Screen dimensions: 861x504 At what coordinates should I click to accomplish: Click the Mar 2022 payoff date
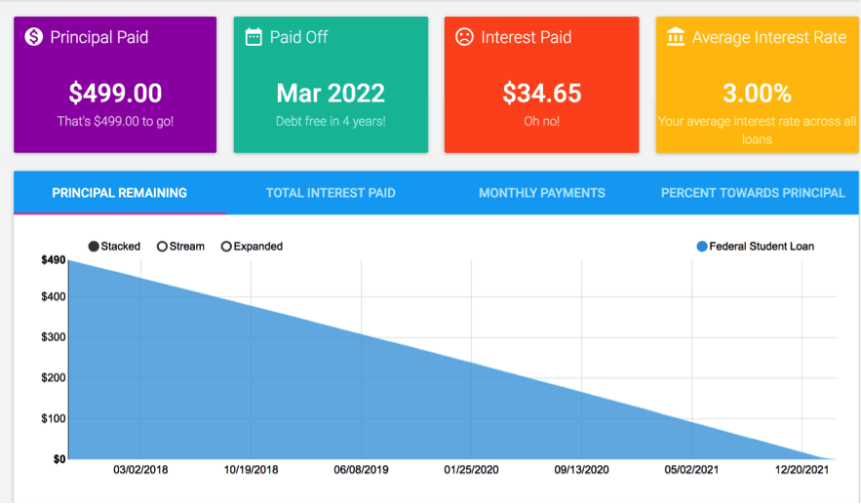(331, 94)
